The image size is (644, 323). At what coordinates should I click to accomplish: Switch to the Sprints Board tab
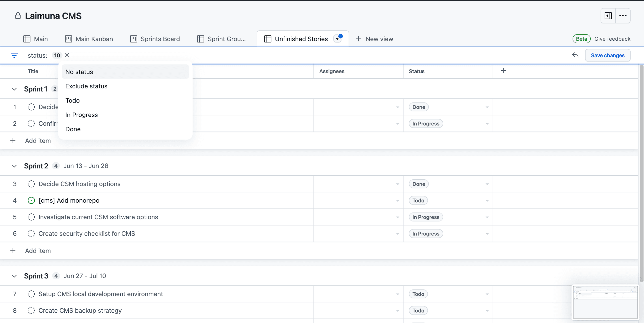pyautogui.click(x=155, y=39)
